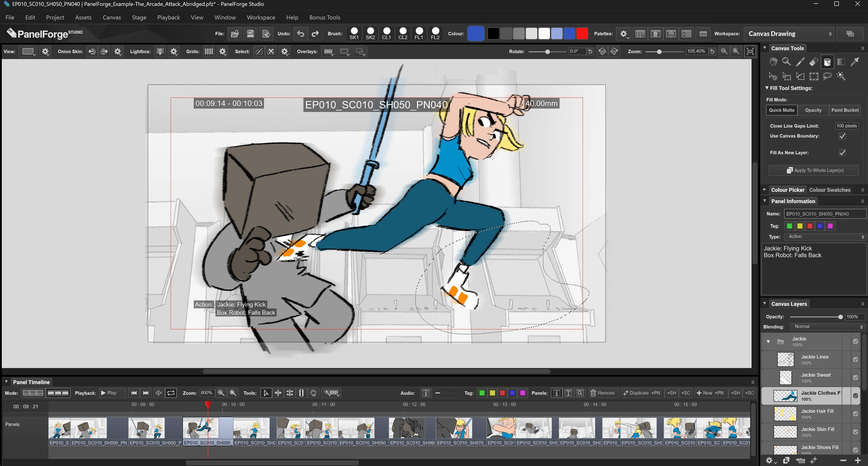The image size is (868, 466).
Task: Jump to previous panel in timeline
Action: 134,393
